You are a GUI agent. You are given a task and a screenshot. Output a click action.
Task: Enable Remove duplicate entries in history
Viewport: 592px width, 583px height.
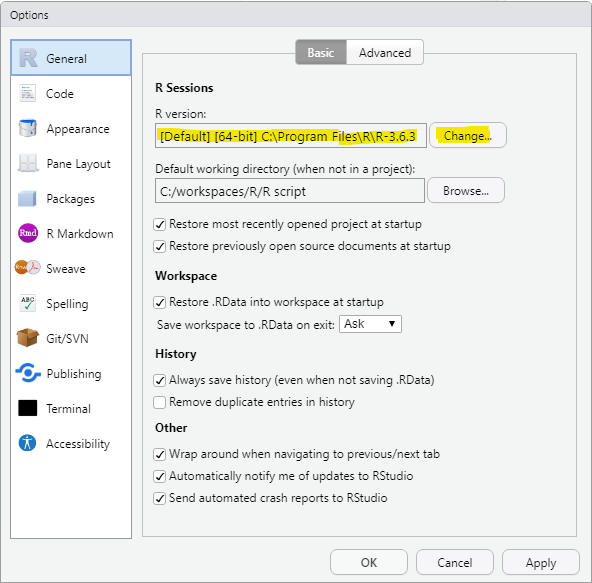(x=160, y=402)
